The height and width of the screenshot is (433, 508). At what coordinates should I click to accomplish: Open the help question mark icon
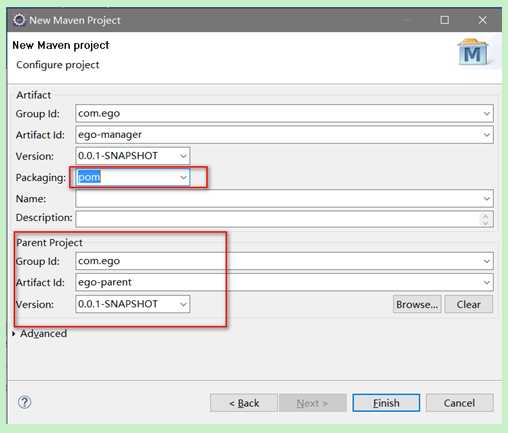coord(24,402)
